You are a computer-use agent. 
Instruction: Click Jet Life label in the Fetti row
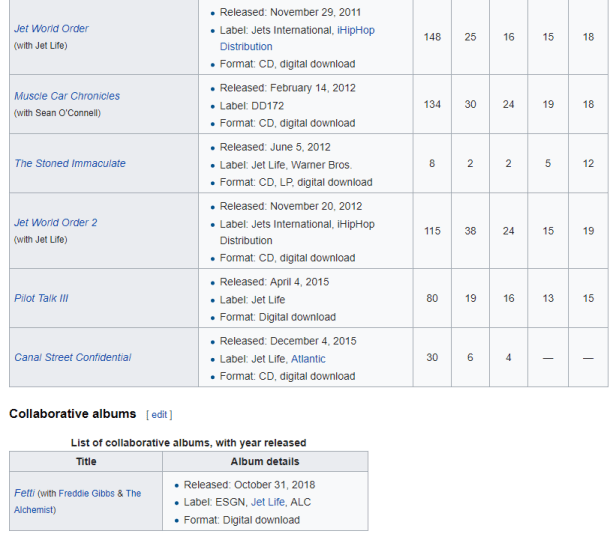click(272, 502)
